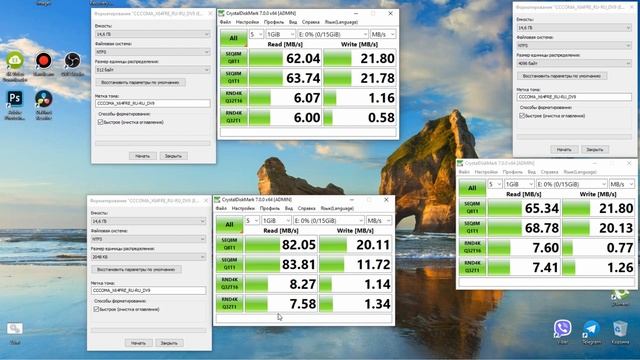The height and width of the screenshot is (360, 640).
Task: Click the 11.72 write result value
Action: tap(373, 264)
